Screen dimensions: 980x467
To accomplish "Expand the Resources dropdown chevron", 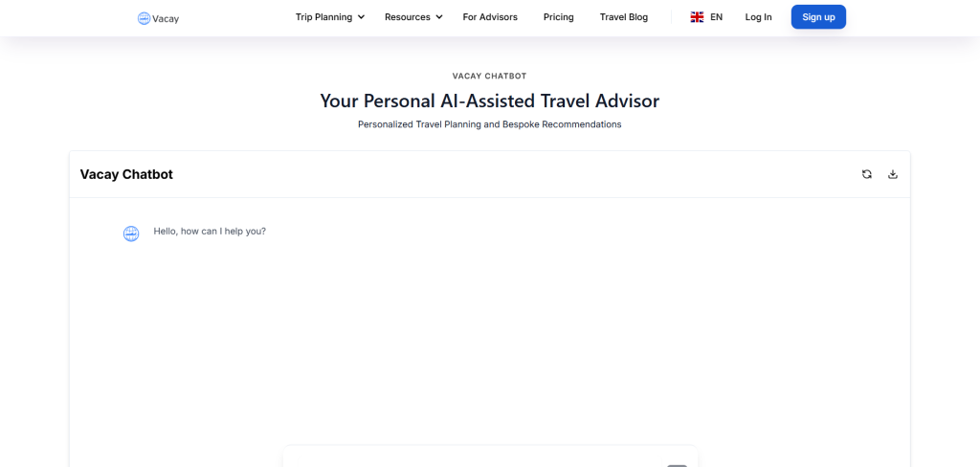I will (439, 17).
